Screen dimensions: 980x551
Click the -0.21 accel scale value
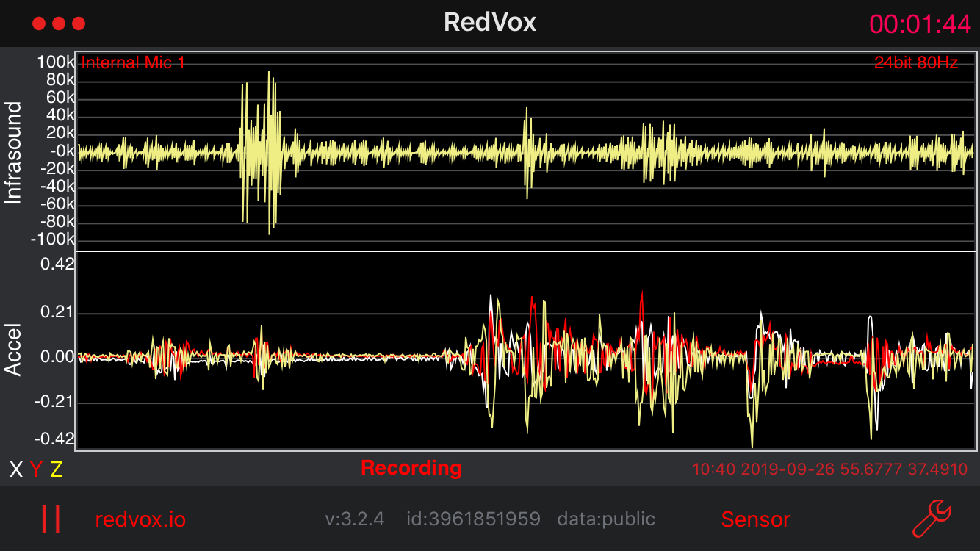pos(54,403)
